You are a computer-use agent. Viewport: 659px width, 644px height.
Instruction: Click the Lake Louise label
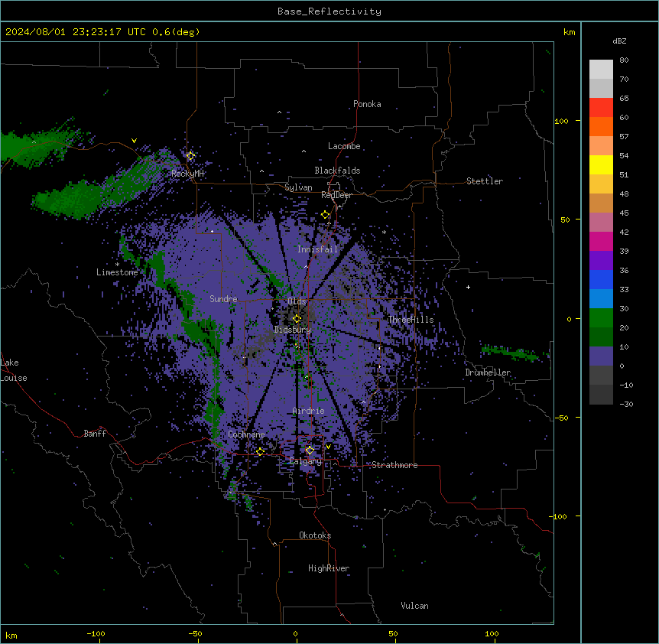coord(14,370)
